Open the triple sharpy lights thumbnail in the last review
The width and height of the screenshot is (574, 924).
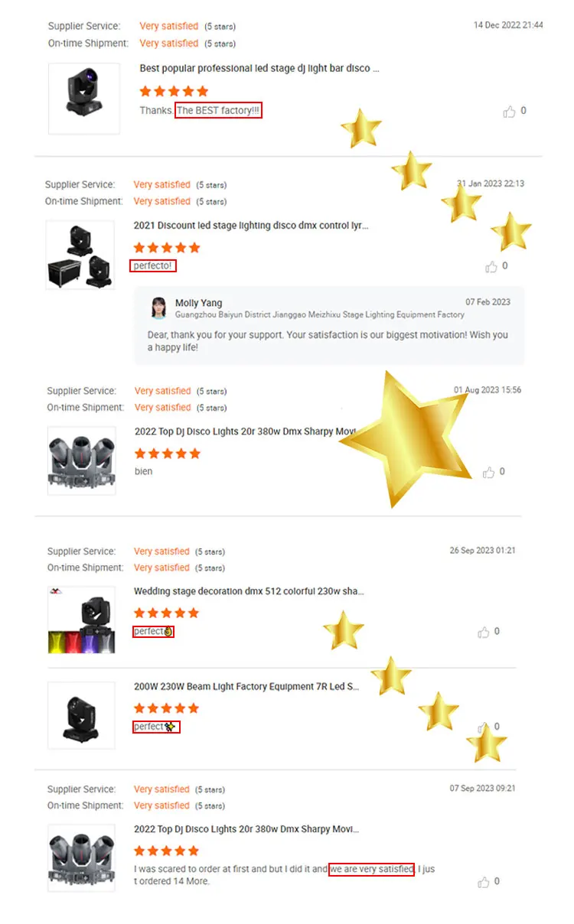[x=81, y=857]
